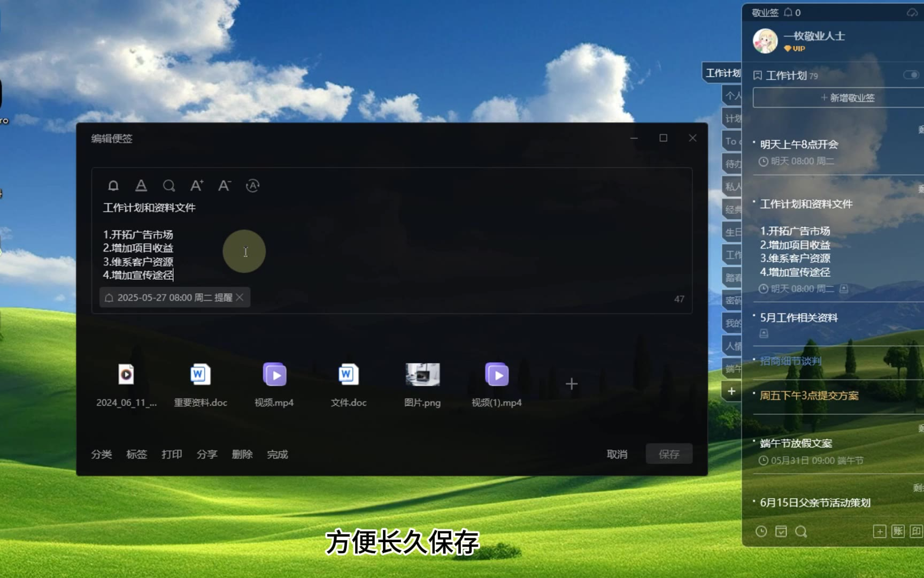This screenshot has width=924, height=578.
Task: Open the 文件.doc attachment icon
Action: (348, 374)
